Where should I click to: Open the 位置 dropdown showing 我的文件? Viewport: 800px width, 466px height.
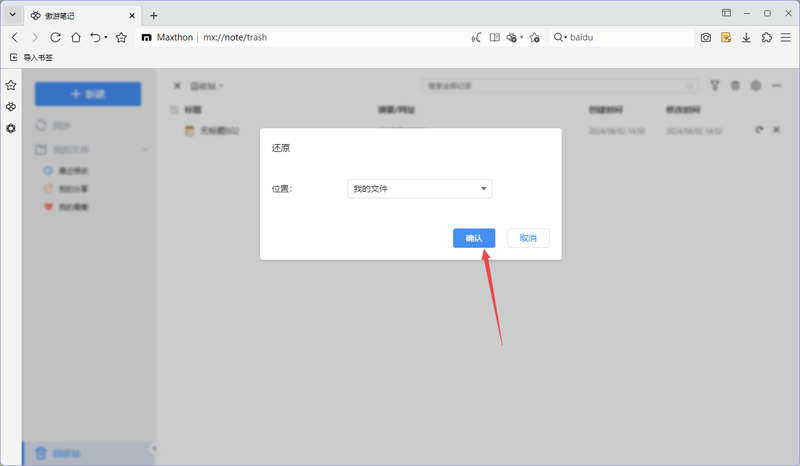pyautogui.click(x=419, y=188)
